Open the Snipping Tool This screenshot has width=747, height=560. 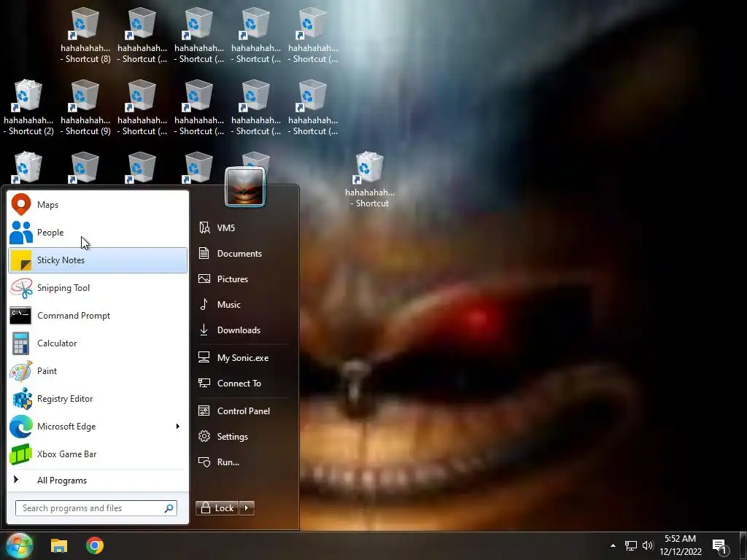(x=98, y=287)
